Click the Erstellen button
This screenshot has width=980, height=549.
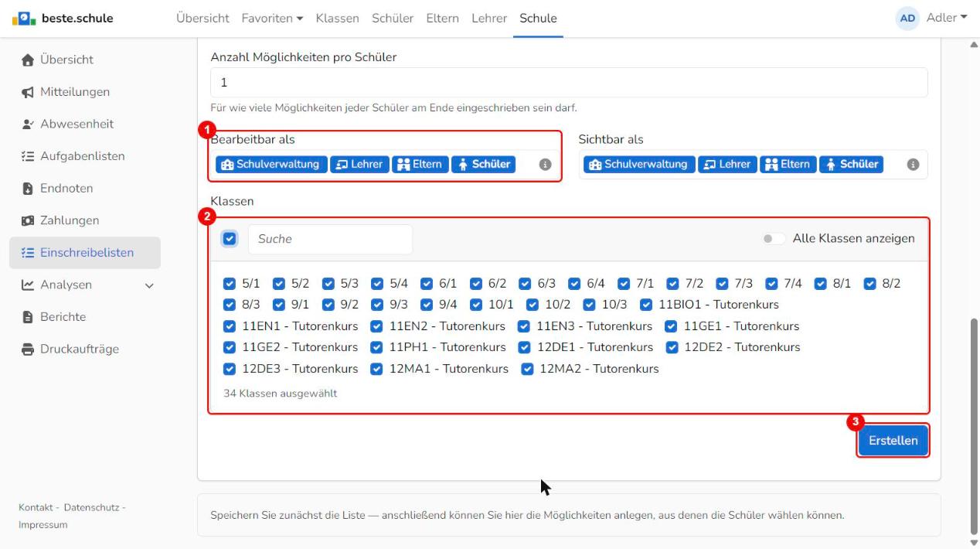(893, 441)
